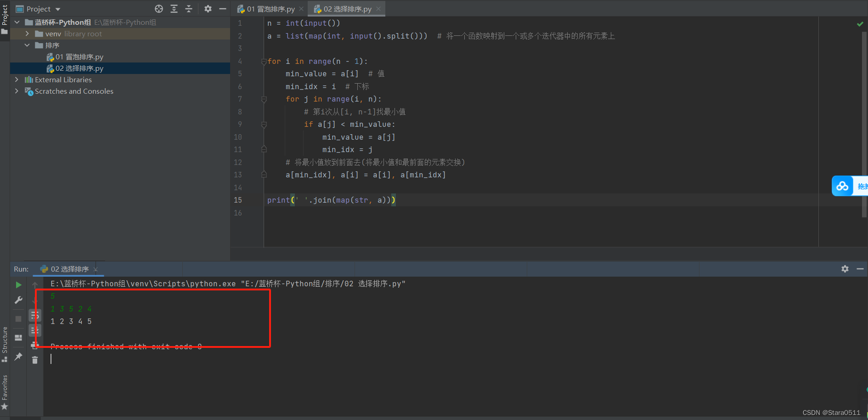The width and height of the screenshot is (868, 420).
Task: Hide the Project panel with minus icon
Action: tap(223, 9)
